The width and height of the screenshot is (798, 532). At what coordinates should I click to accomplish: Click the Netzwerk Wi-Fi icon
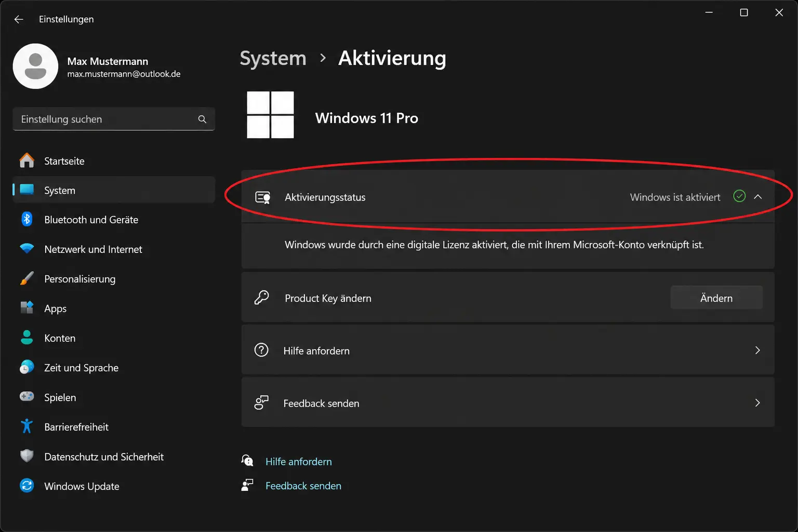click(x=27, y=248)
